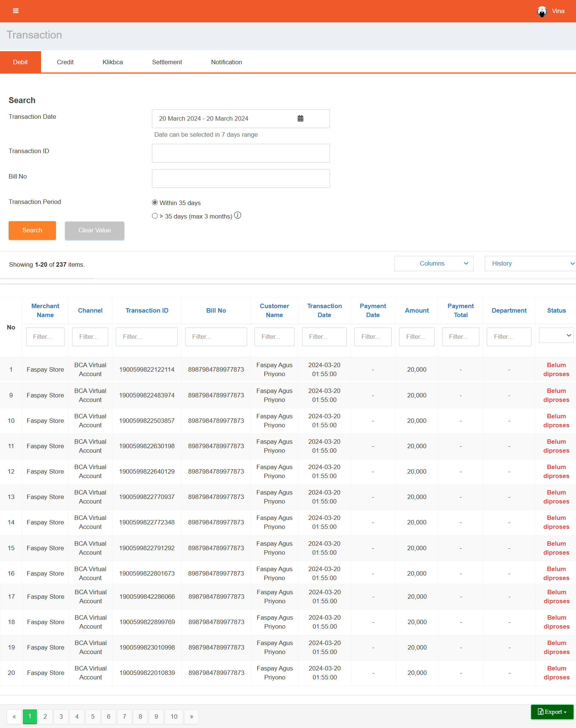Switch to the Credit tab
The height and width of the screenshot is (728, 576).
65,62
